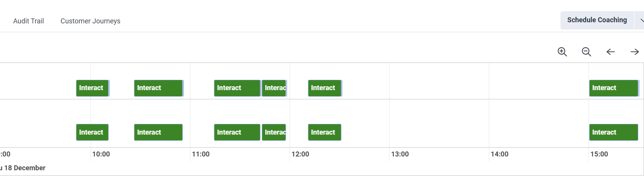Zoom out of the timeline
The height and width of the screenshot is (181, 644).
click(586, 52)
